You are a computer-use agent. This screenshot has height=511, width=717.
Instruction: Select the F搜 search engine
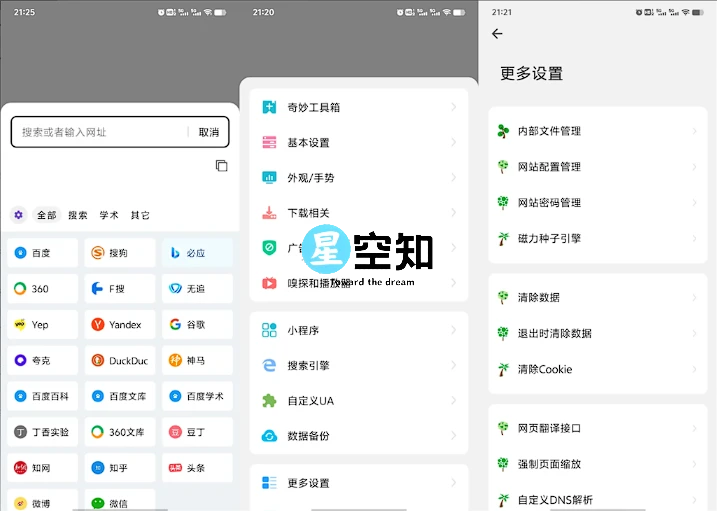120,288
